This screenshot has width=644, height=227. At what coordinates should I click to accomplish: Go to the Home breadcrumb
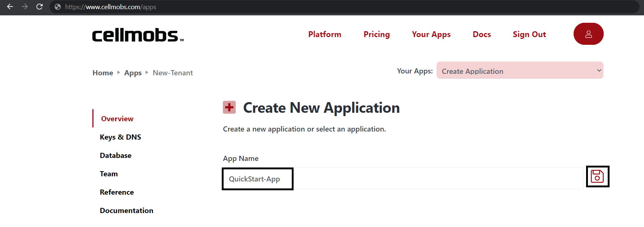(103, 73)
